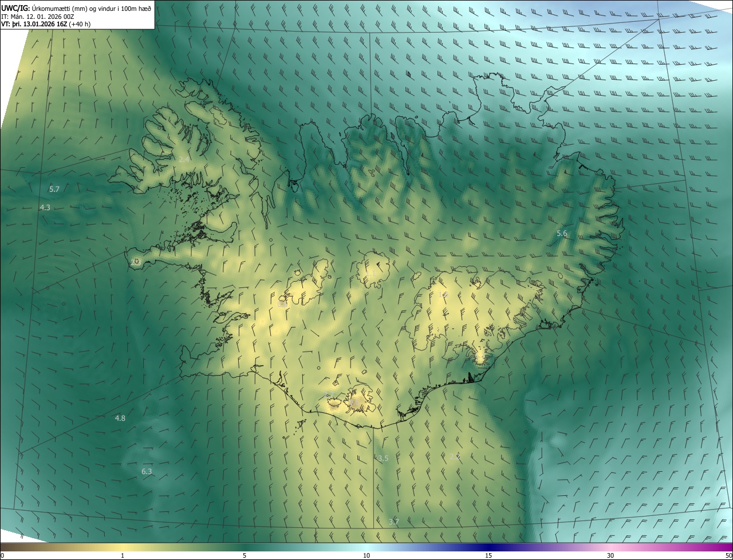The image size is (733, 560).
Task: Click the 4.8 value southwest of Iceland
Action: pyautogui.click(x=120, y=418)
